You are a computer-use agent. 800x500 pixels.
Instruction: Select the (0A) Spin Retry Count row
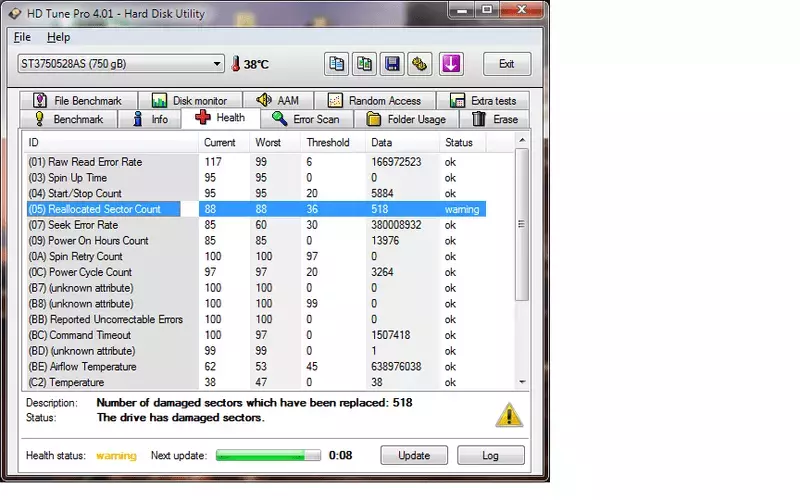click(255, 256)
